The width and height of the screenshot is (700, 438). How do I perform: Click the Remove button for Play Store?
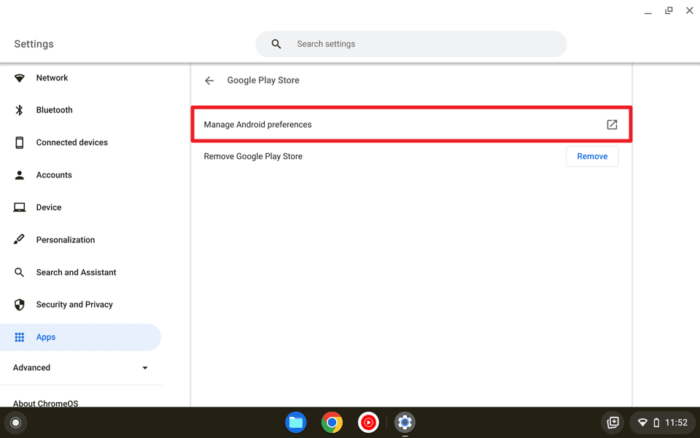592,156
